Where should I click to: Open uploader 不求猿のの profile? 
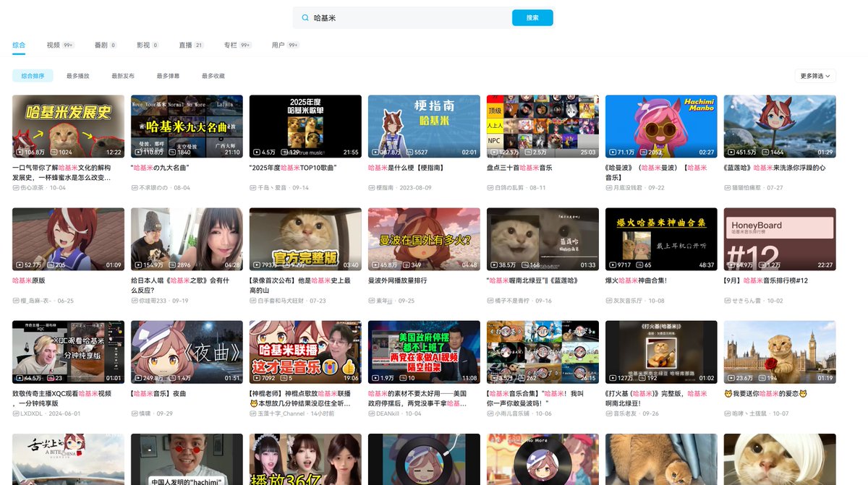[153, 187]
